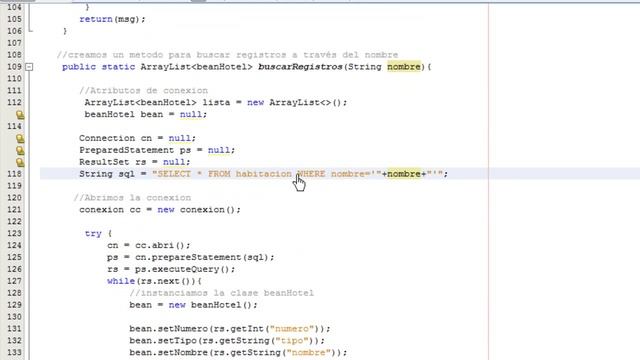Image resolution: width=640 pixels, height=360 pixels.
Task: Click the bean.setNumero line
Action: coord(230,329)
